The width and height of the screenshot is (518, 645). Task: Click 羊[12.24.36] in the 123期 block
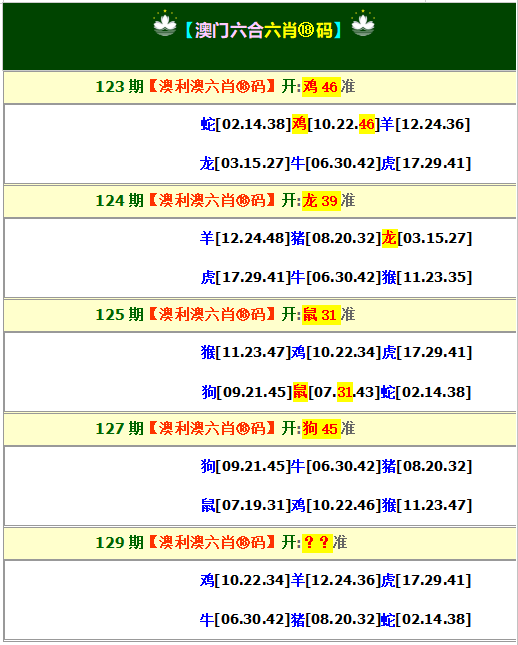click(425, 124)
